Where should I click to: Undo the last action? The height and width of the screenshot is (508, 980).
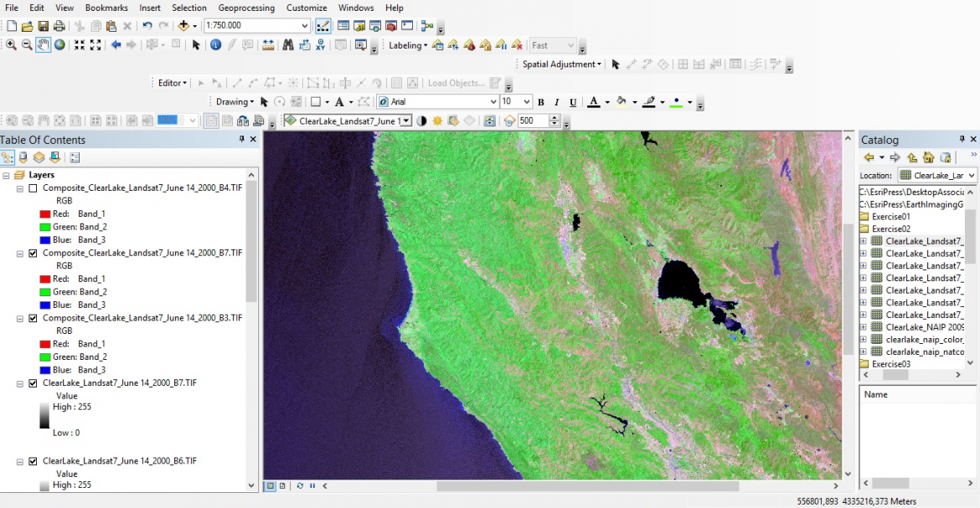pyautogui.click(x=147, y=26)
